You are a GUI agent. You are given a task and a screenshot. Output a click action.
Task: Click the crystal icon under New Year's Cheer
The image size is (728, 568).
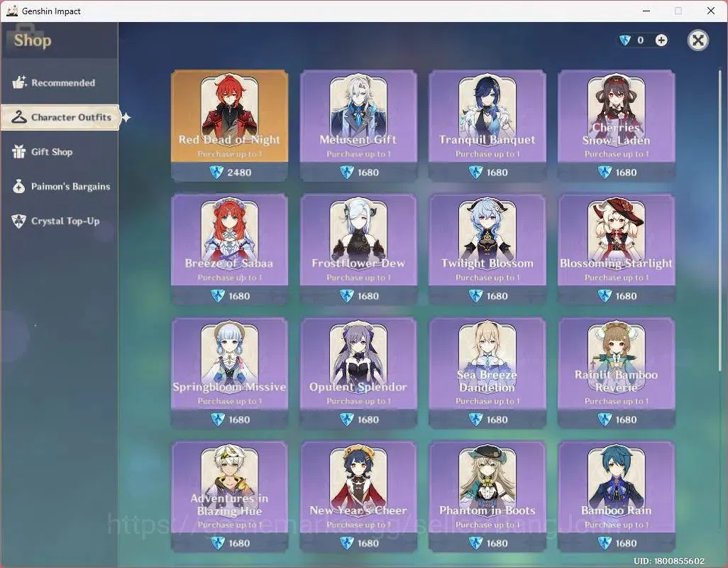(347, 543)
